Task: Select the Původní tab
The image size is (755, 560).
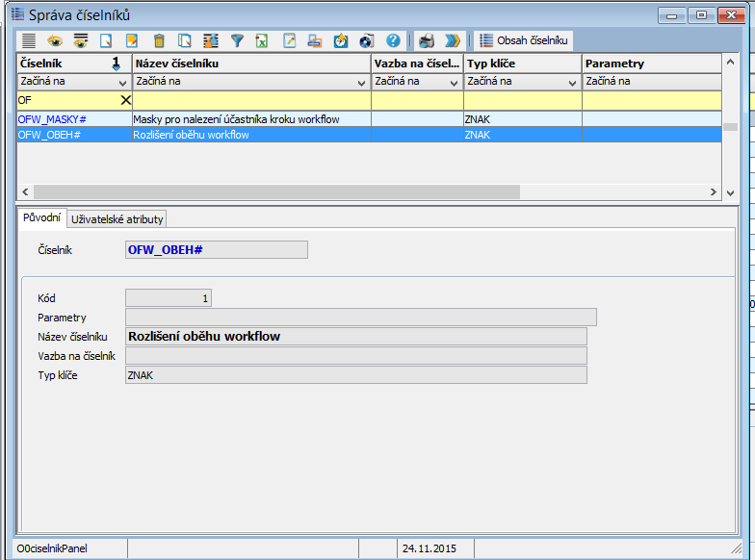Action: click(42, 217)
